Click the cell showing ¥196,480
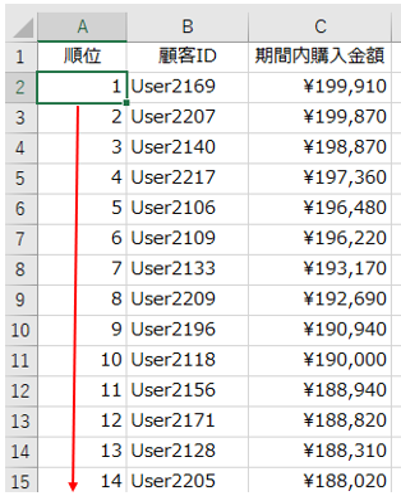 [320, 208]
